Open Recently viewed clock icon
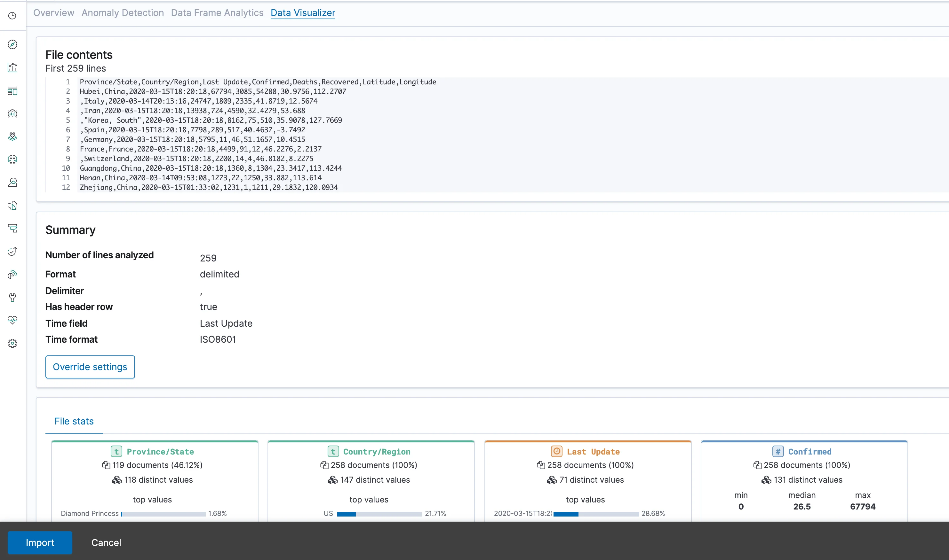The width and height of the screenshot is (949, 560). pos(12,15)
